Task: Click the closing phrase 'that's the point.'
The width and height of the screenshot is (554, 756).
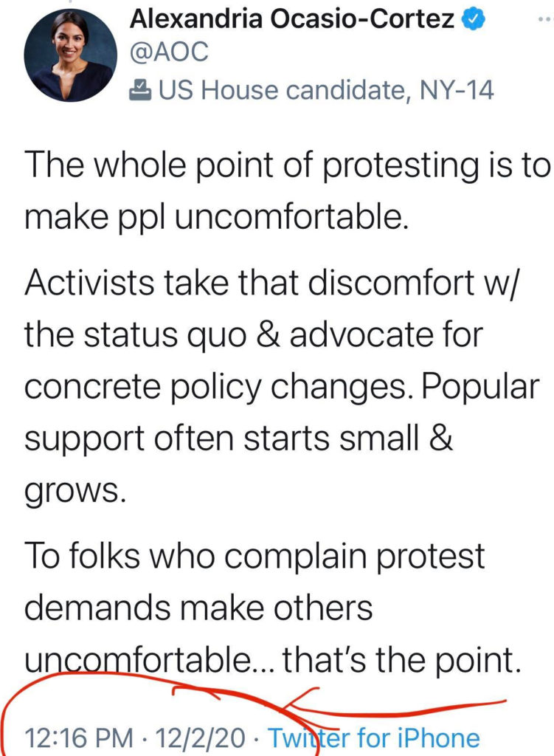Action: [401, 660]
